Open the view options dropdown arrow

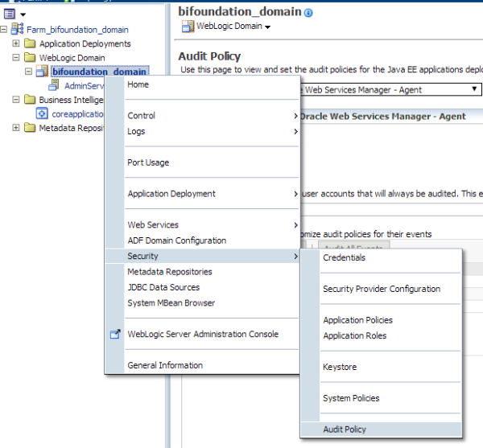click(x=23, y=14)
